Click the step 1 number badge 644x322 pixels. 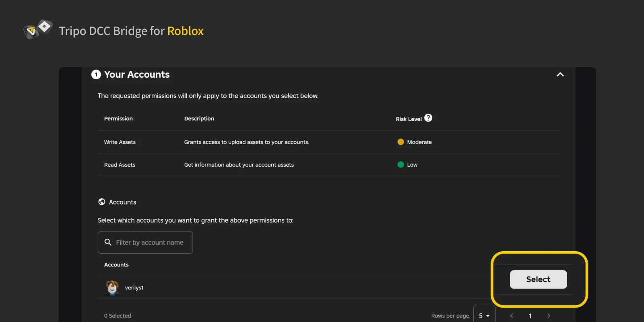(96, 74)
